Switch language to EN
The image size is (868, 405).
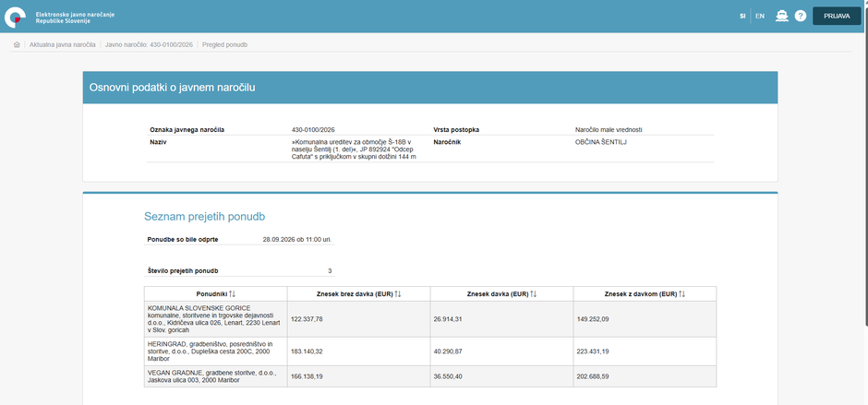point(760,16)
